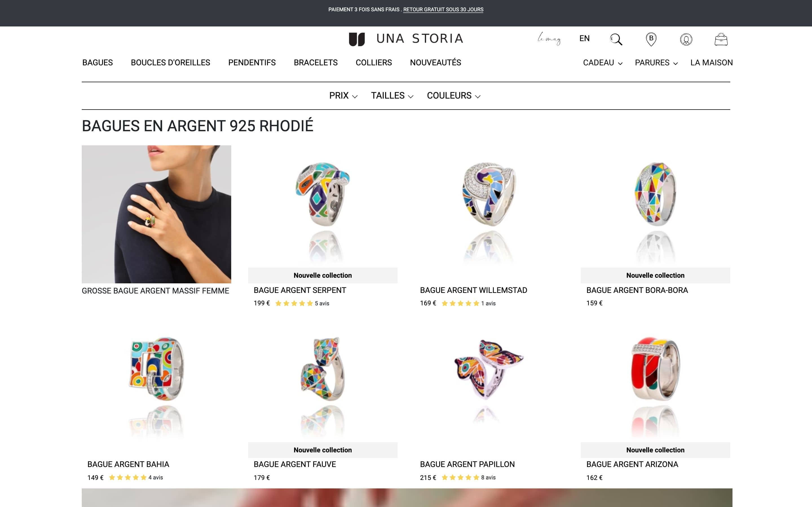Switch language with the EN button

pyautogui.click(x=584, y=39)
